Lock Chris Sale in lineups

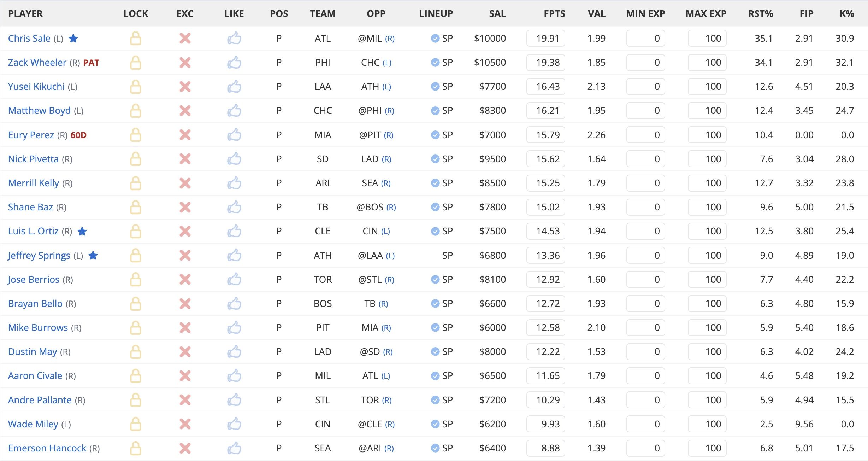pyautogui.click(x=136, y=38)
